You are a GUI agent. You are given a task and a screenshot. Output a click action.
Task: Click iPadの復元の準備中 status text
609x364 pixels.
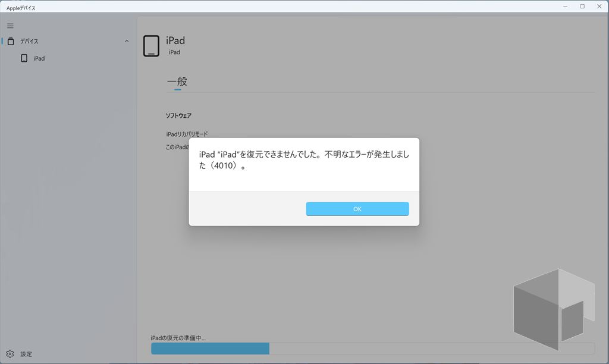178,338
